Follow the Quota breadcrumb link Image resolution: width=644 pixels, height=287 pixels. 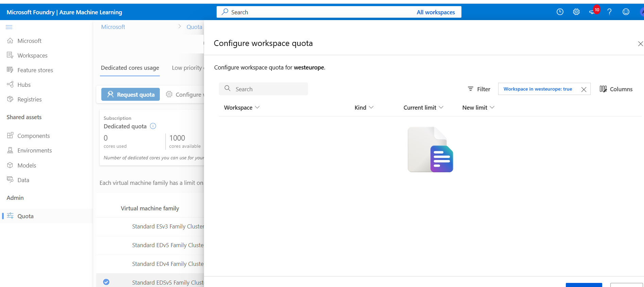tap(194, 27)
